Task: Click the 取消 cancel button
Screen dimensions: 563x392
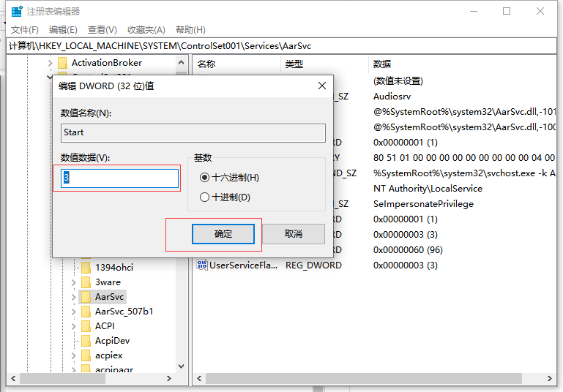Action: click(x=294, y=234)
